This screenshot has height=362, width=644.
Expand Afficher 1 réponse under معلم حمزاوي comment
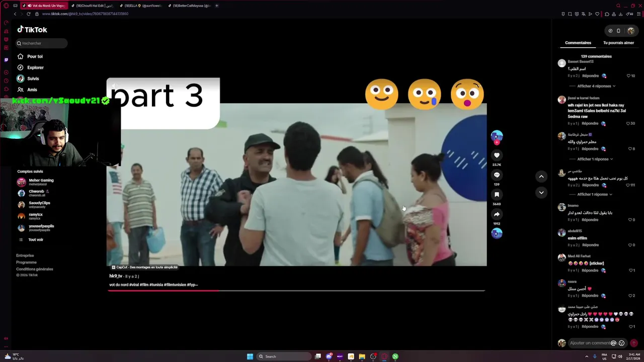(595, 159)
